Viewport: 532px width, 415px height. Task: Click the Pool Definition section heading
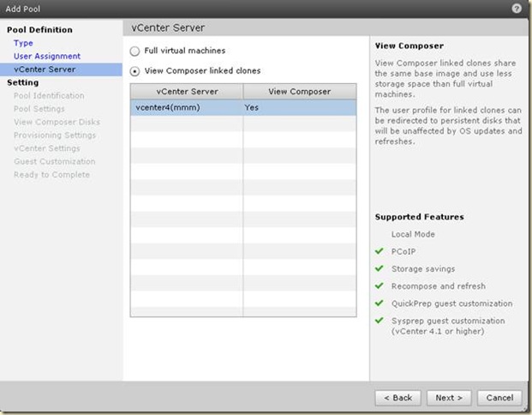coord(39,30)
